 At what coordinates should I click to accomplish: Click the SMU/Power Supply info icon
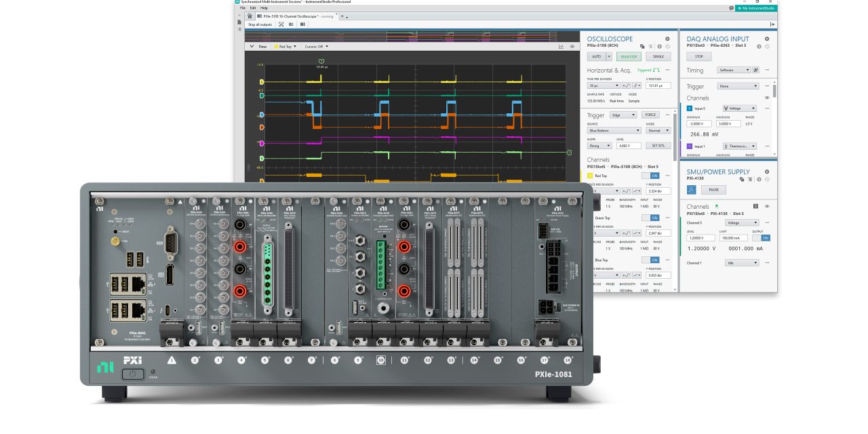click(759, 180)
